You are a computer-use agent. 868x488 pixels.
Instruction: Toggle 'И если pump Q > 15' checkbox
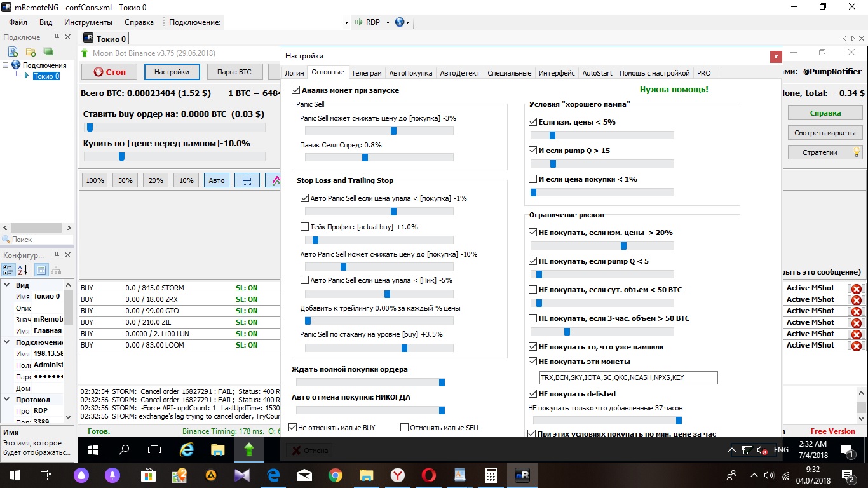pyautogui.click(x=533, y=151)
